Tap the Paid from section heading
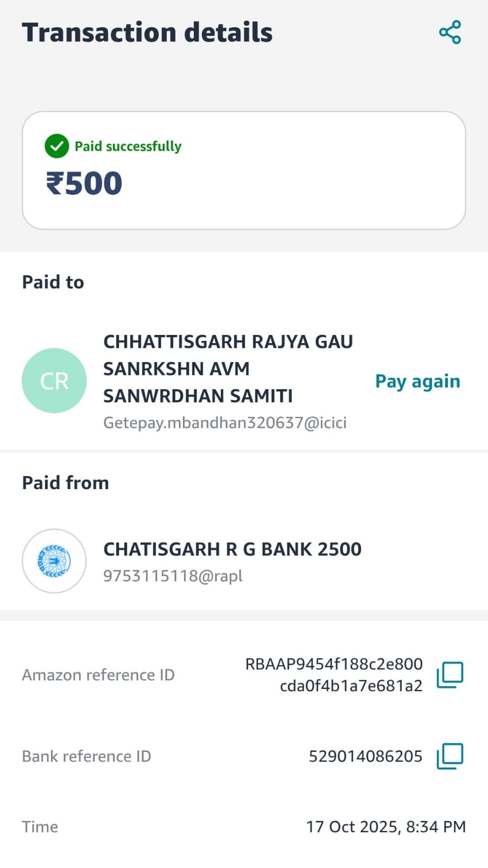 (x=65, y=483)
